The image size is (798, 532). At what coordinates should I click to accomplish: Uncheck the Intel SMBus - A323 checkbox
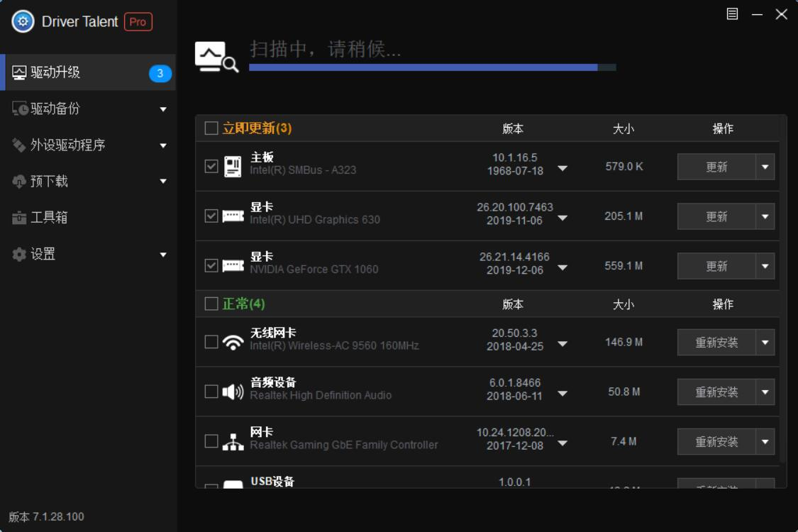tap(211, 167)
